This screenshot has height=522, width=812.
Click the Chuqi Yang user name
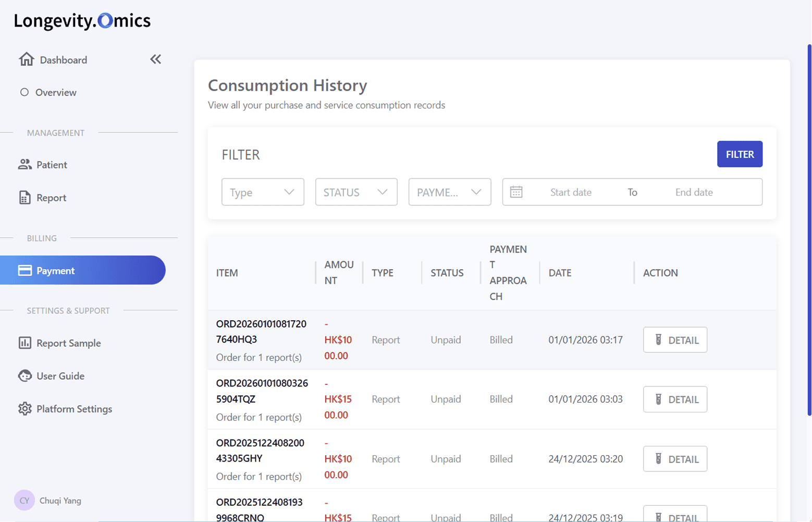click(x=60, y=501)
